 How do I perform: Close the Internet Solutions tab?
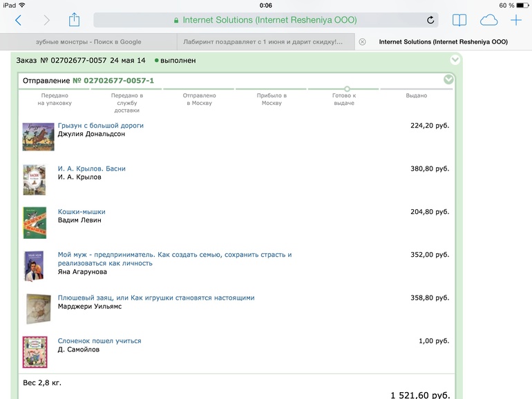coord(362,42)
